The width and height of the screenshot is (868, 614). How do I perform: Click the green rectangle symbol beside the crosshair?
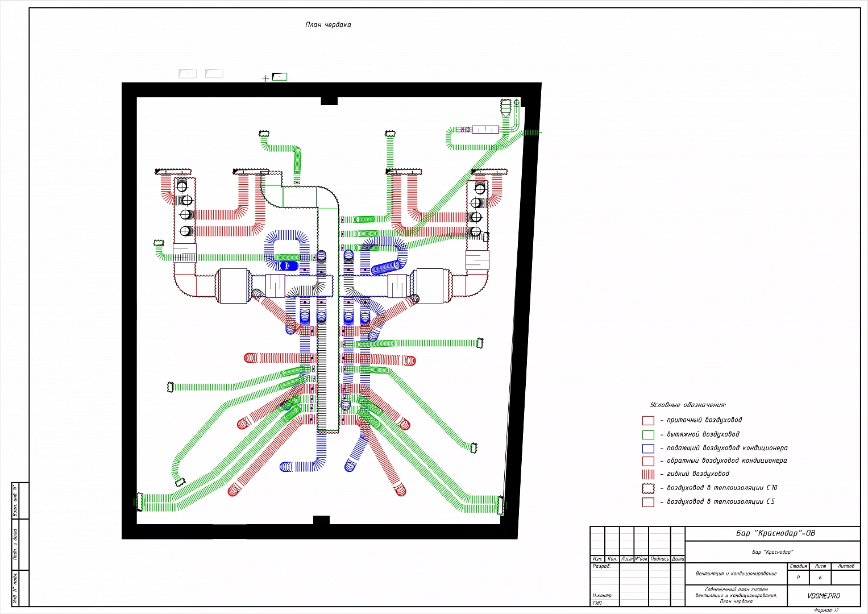(280, 77)
